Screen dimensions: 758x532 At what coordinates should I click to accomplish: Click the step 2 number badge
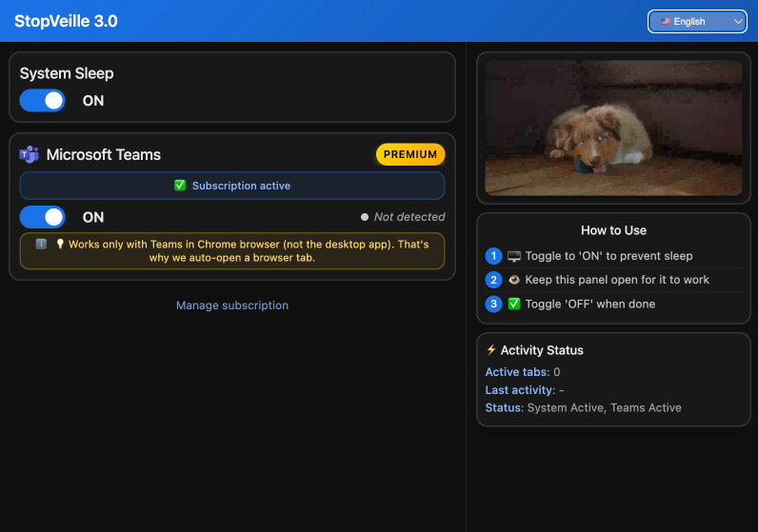[493, 280]
